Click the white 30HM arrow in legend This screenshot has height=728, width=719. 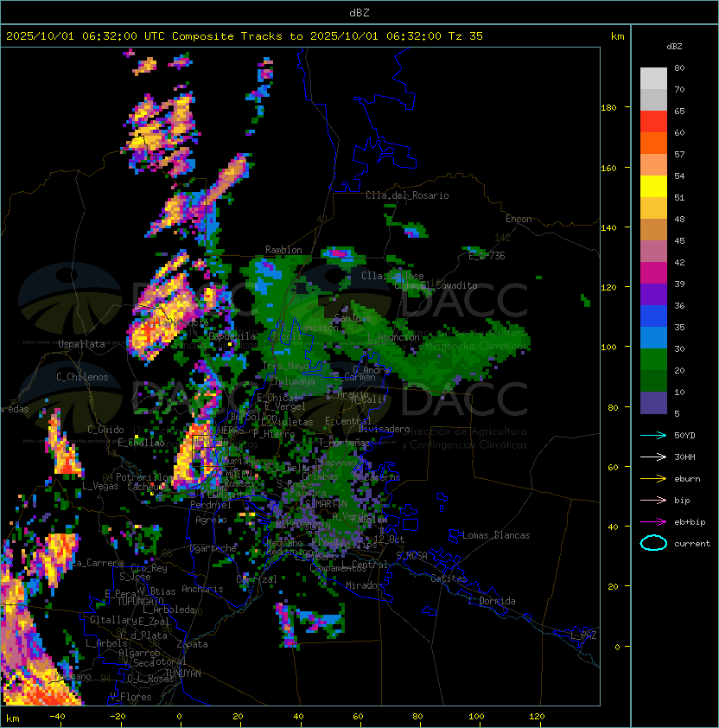pos(653,457)
